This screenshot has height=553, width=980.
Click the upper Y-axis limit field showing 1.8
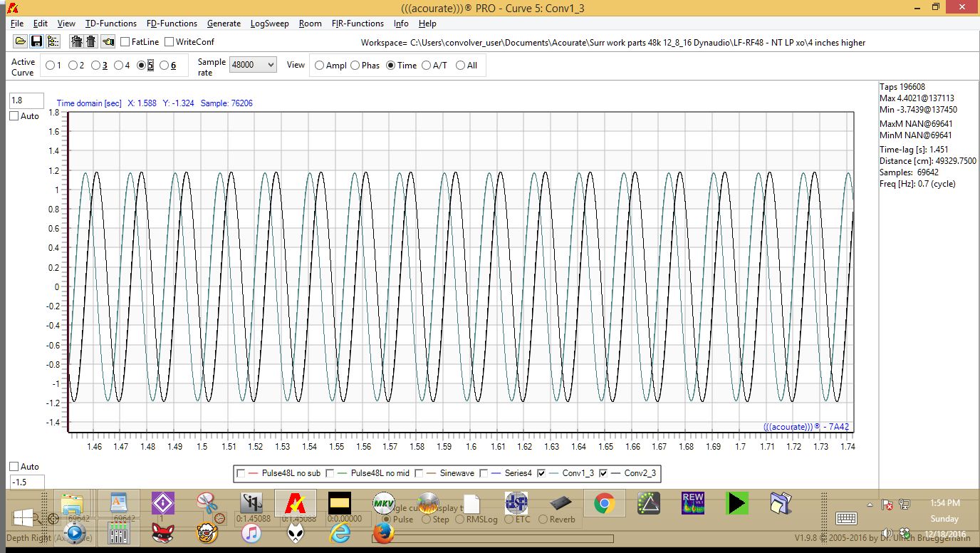pos(26,101)
